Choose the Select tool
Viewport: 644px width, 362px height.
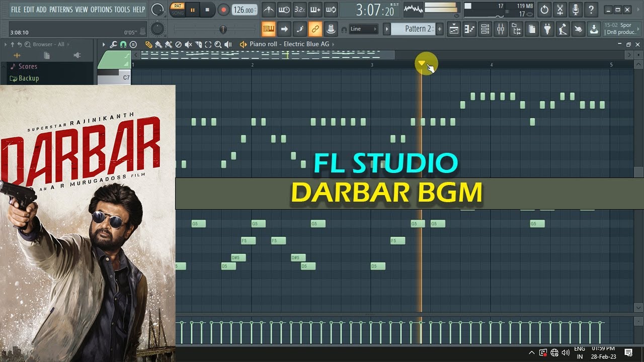click(x=208, y=44)
